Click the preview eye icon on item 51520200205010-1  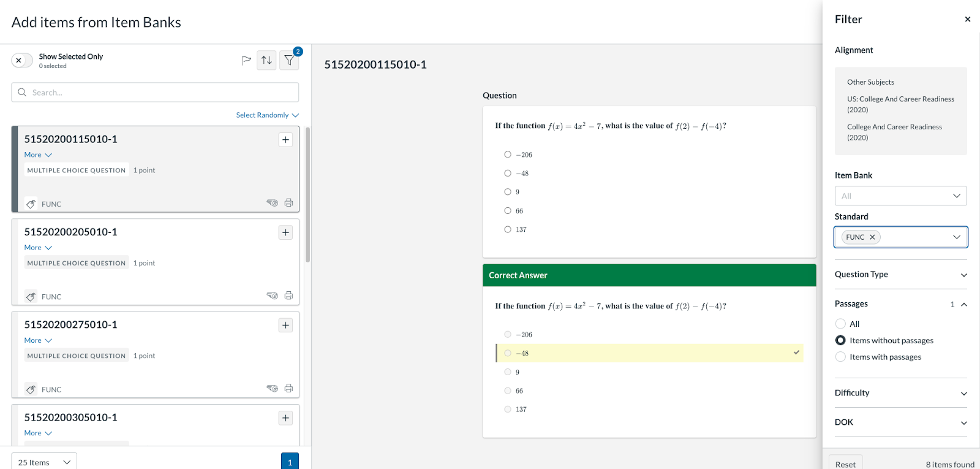(273, 296)
